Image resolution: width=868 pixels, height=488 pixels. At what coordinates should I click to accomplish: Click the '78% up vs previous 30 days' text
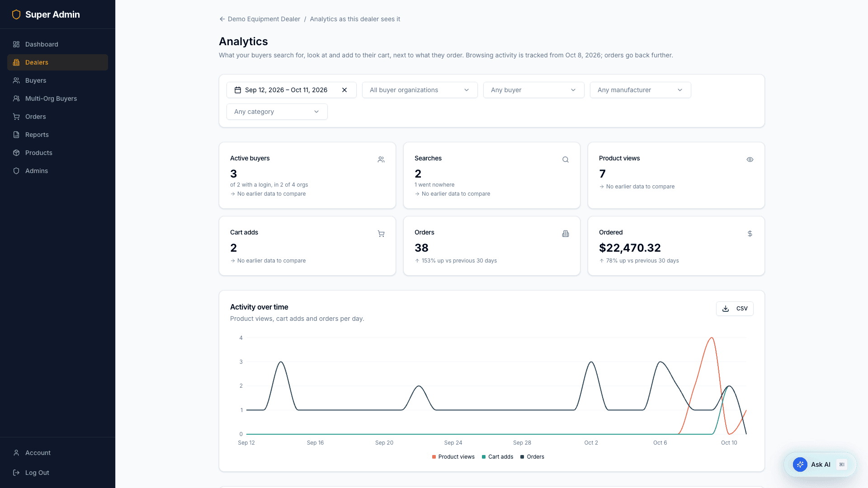pyautogui.click(x=642, y=261)
